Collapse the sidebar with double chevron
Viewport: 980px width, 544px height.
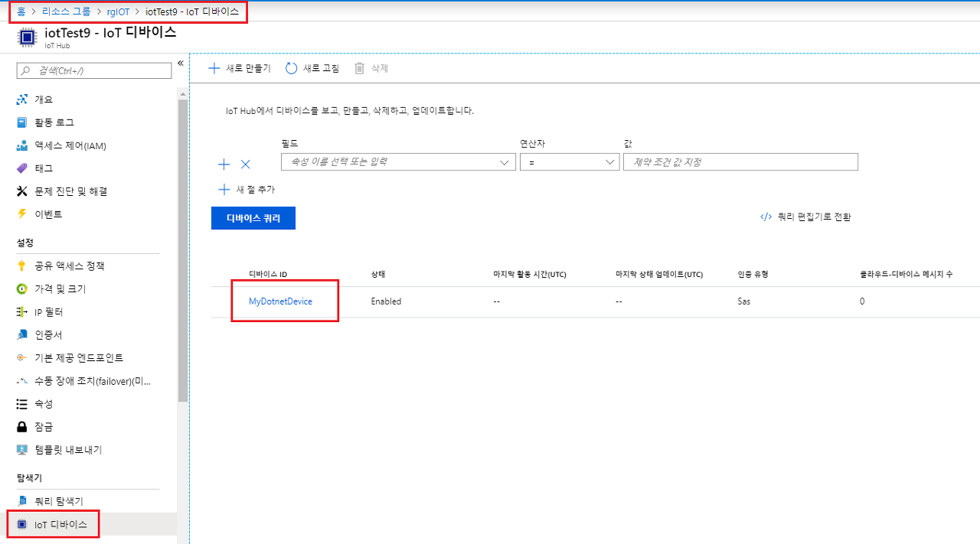coord(181,64)
